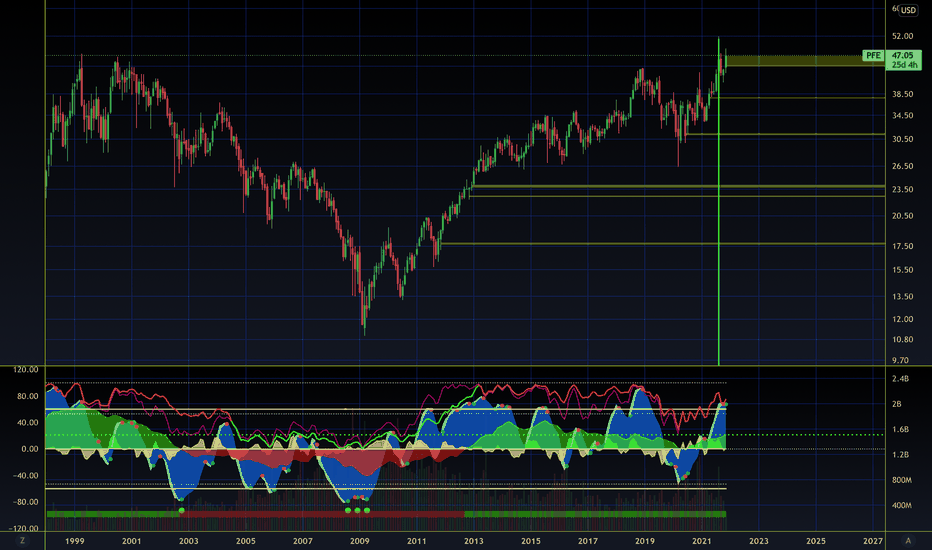Click the 2B volume scale label

(897, 404)
